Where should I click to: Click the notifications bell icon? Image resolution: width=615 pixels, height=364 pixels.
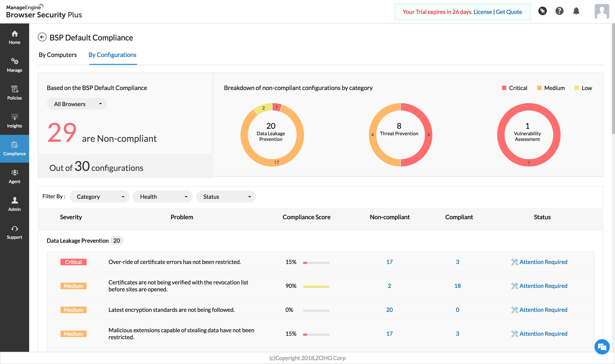[576, 11]
